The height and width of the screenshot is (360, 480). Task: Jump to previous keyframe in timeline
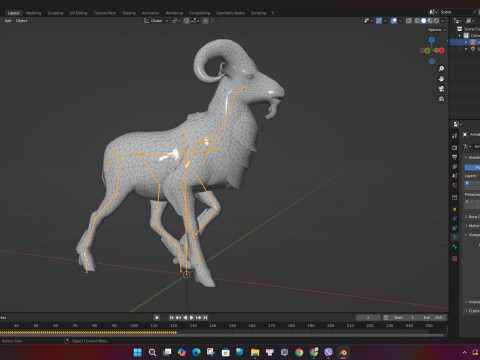[178, 318]
